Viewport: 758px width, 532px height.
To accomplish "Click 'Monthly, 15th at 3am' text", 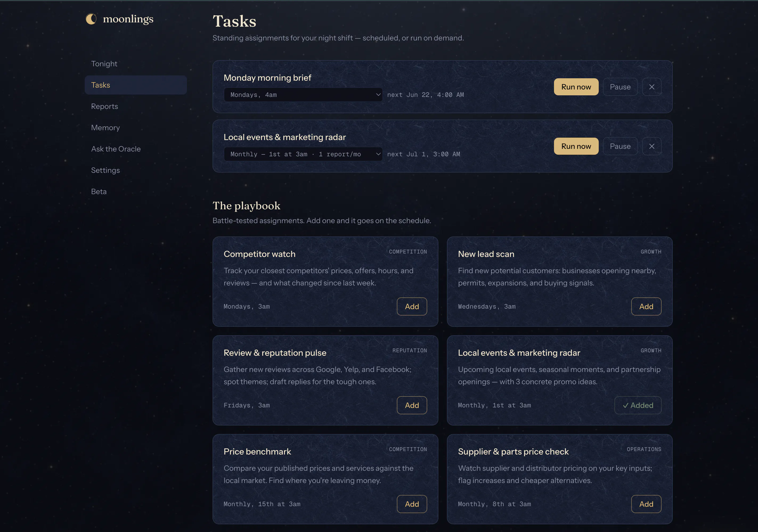I will (262, 504).
